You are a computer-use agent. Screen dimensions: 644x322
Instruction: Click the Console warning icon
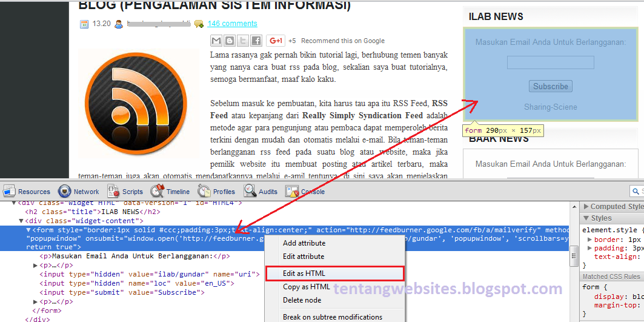(292, 191)
